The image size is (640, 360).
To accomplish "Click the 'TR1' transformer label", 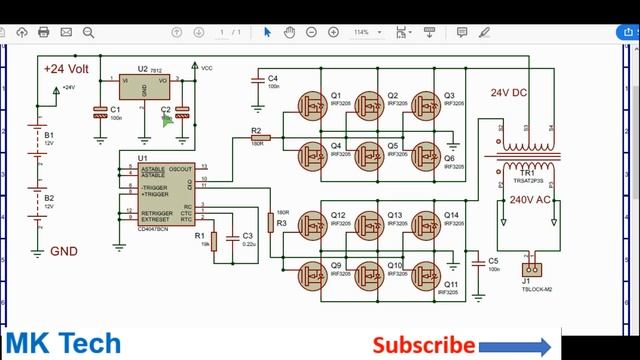I will (x=527, y=173).
